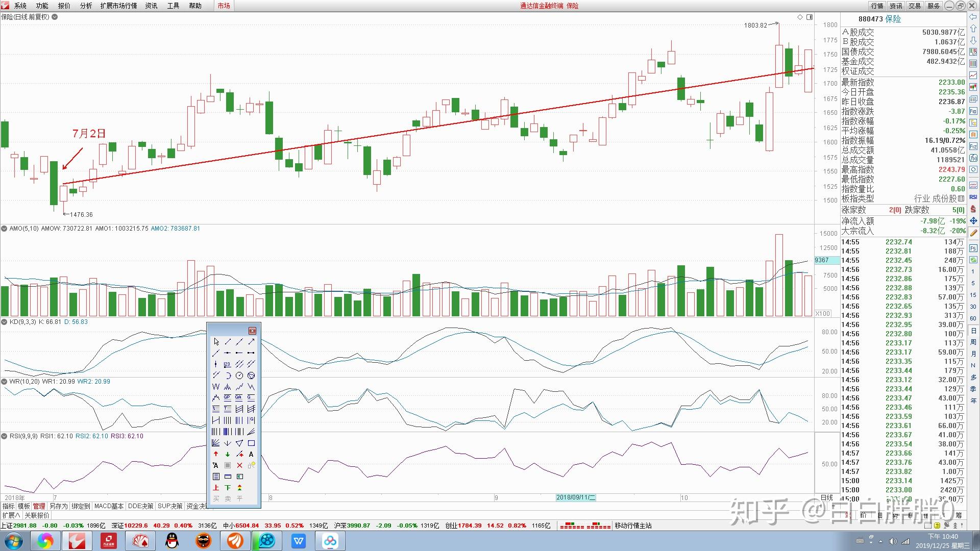Screen dimensions: 980x551
Task: Select the triangle drawing tool
Action: pos(239,443)
